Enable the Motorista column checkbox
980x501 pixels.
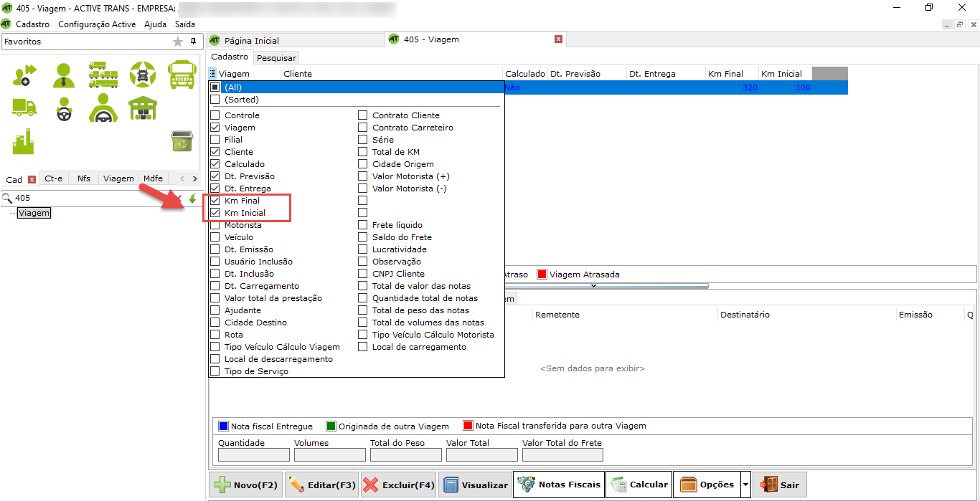coord(215,225)
